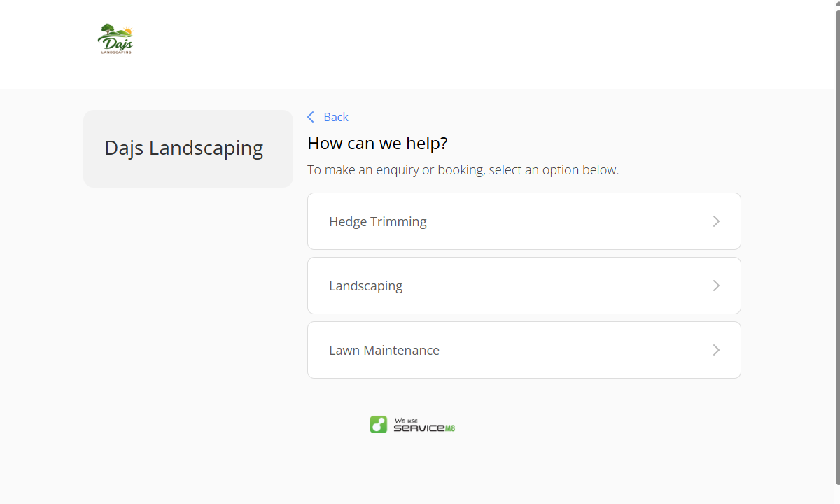Click the back arrow chevron icon
This screenshot has height=504, width=840.
[x=311, y=117]
